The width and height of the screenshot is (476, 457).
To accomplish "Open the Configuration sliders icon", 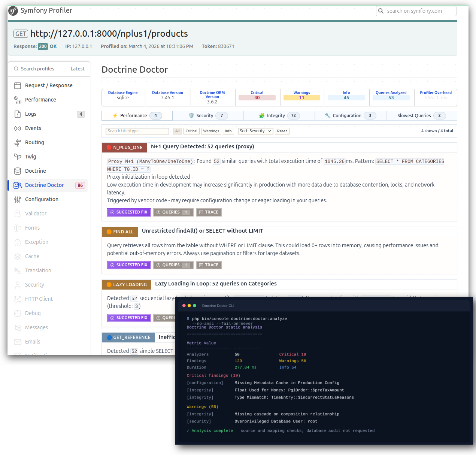I will pos(18,199).
